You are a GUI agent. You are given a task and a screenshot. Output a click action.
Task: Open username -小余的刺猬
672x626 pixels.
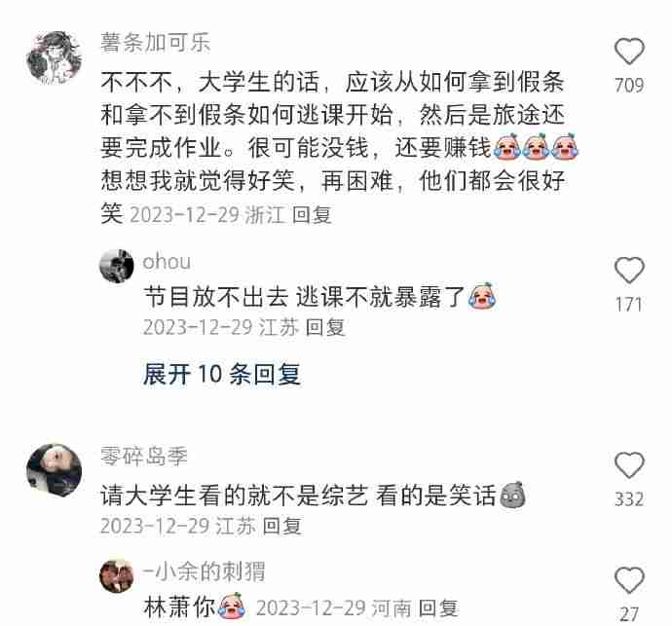pos(204,571)
